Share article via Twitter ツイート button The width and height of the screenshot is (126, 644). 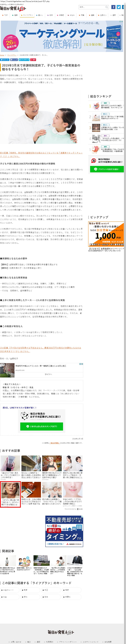pos(5,60)
